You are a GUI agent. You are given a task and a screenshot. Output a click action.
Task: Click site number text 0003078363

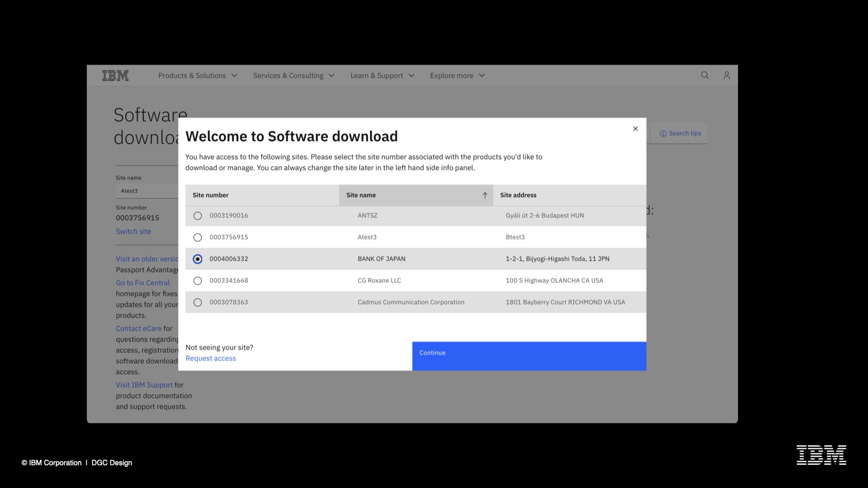(x=229, y=302)
